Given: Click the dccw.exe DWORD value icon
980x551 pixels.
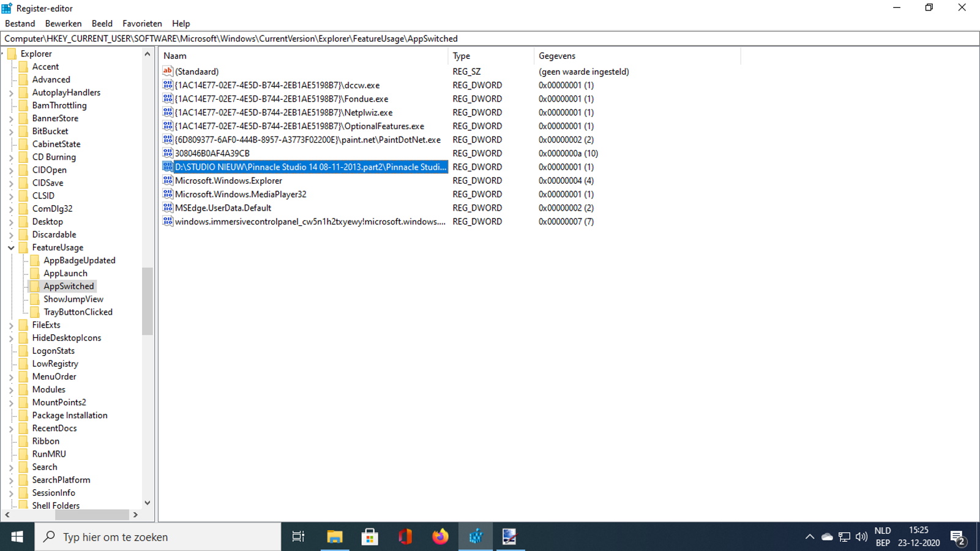Looking at the screenshot, I should [x=168, y=85].
